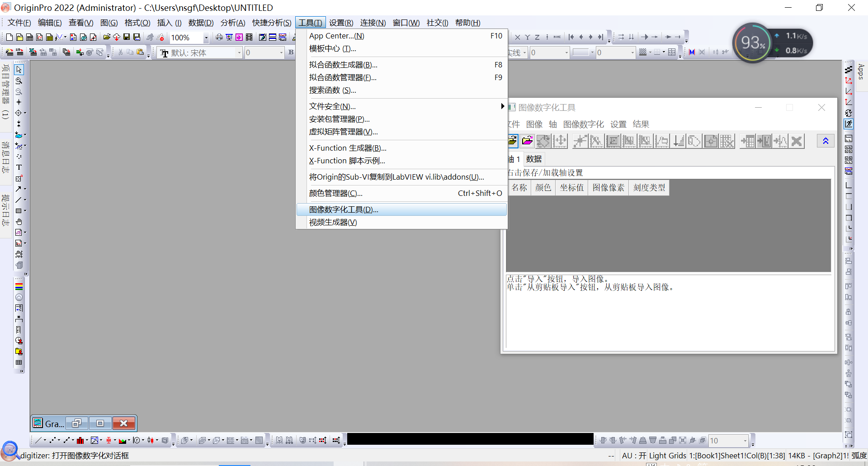This screenshot has width=868, height=466.
Task: Click the 颜色 column header
Action: [543, 187]
